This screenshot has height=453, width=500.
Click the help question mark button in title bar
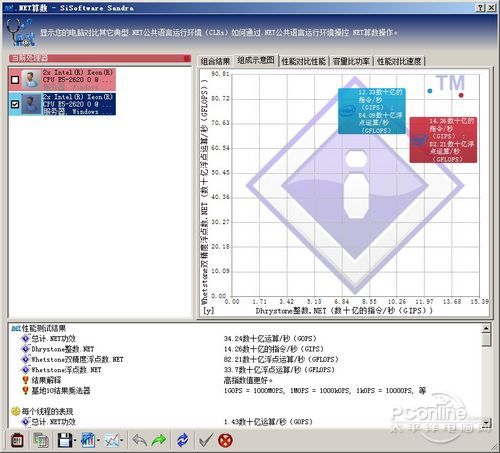[x=480, y=8]
